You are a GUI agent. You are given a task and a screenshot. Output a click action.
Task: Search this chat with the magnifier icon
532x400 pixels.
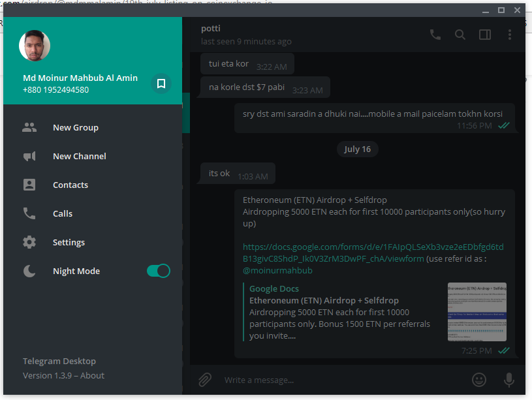tap(460, 35)
